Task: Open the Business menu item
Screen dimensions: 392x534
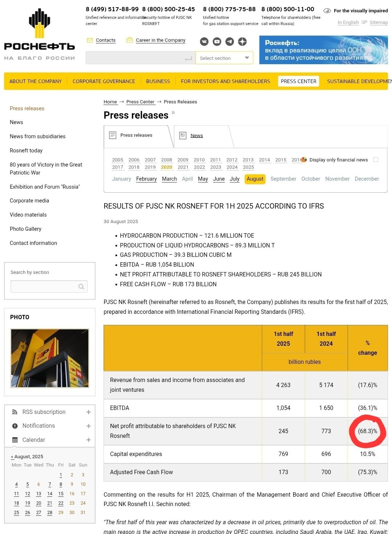Action: tap(158, 81)
